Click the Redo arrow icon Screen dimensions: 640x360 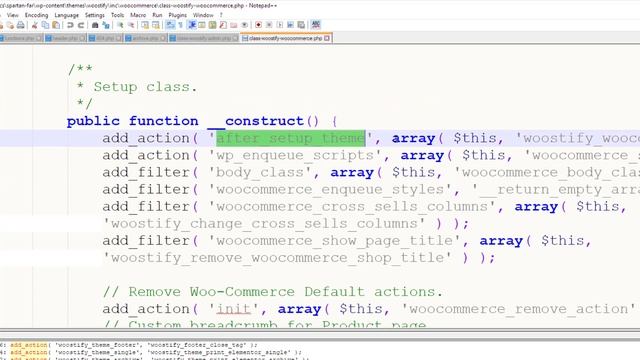pyautogui.click(x=81, y=25)
